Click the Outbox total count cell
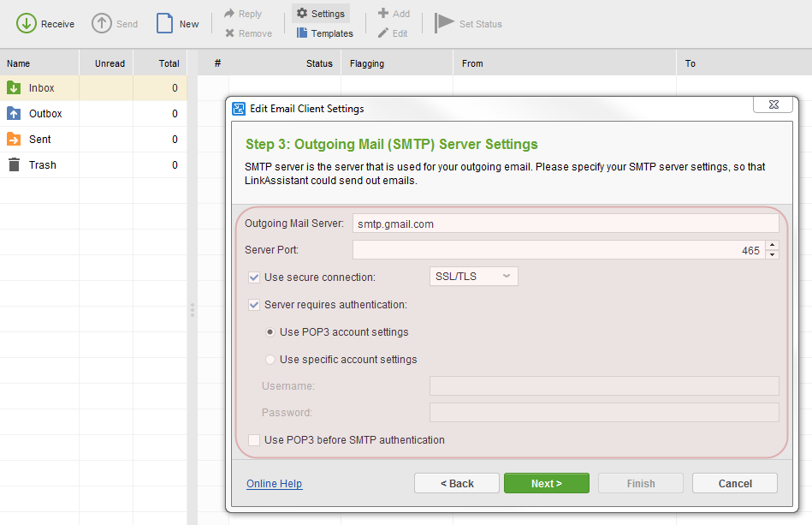The height and width of the screenshot is (525, 812). tap(160, 114)
